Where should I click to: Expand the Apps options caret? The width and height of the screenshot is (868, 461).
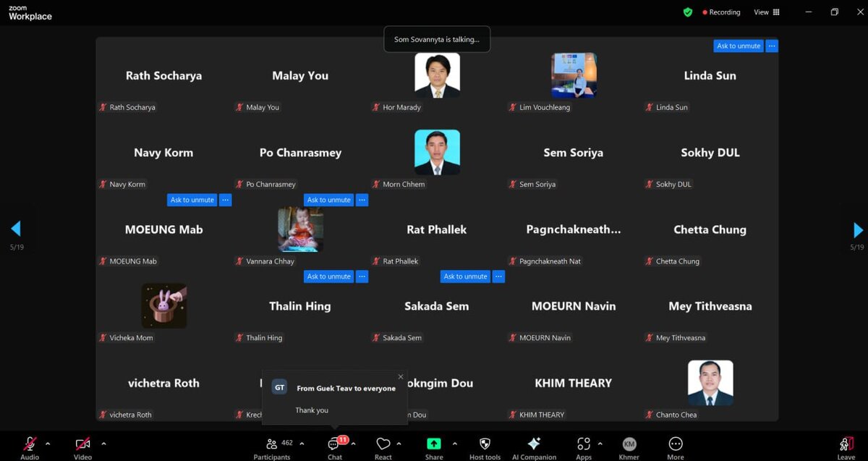[x=600, y=444]
